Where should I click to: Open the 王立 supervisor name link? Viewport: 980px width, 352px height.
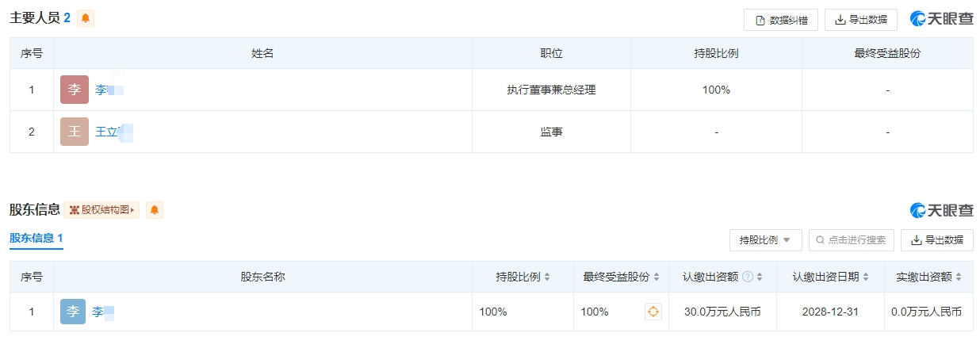coord(108,132)
